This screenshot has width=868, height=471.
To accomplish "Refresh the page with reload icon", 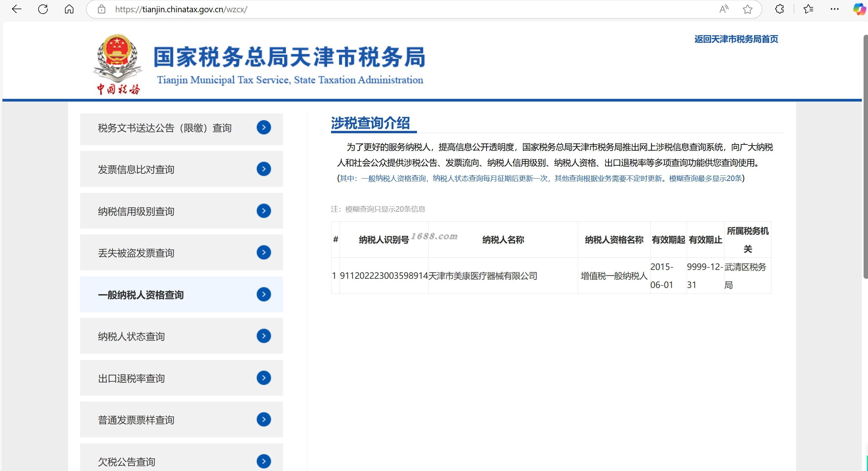I will [43, 9].
